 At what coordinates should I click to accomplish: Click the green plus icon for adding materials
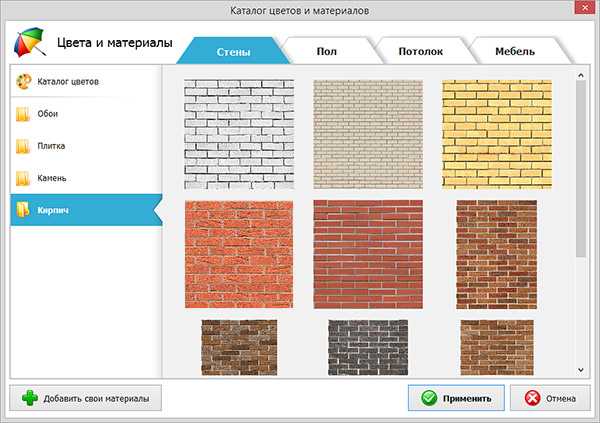31,398
